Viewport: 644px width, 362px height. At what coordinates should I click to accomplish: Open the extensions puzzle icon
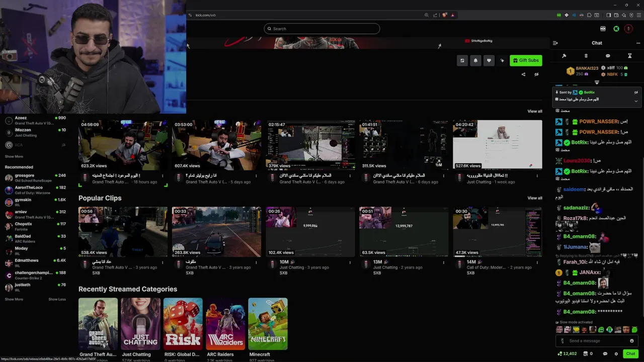click(x=589, y=15)
